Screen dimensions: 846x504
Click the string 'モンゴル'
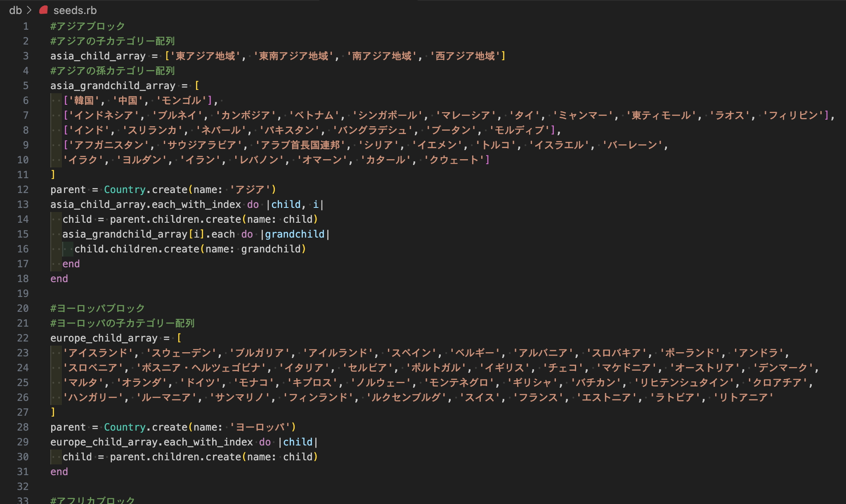point(182,101)
